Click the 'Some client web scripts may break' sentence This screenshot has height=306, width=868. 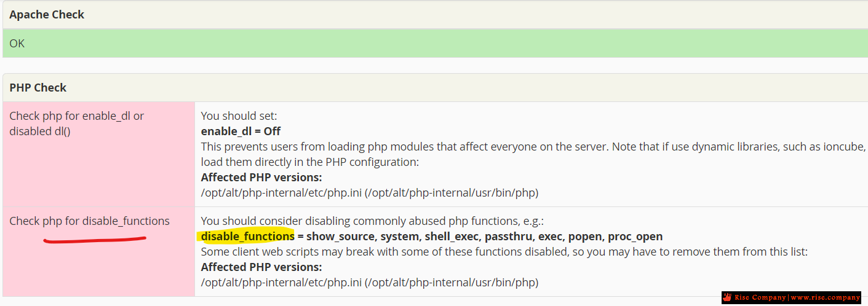(x=504, y=252)
